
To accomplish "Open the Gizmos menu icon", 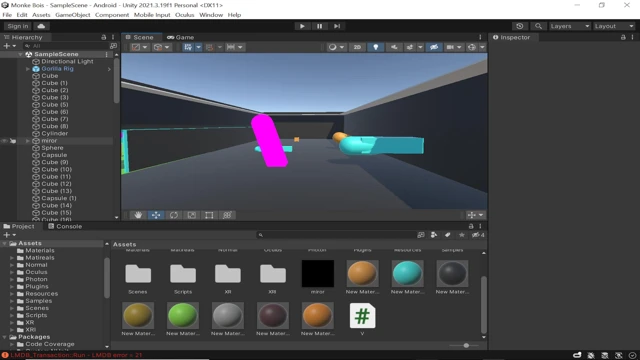I will (472, 47).
